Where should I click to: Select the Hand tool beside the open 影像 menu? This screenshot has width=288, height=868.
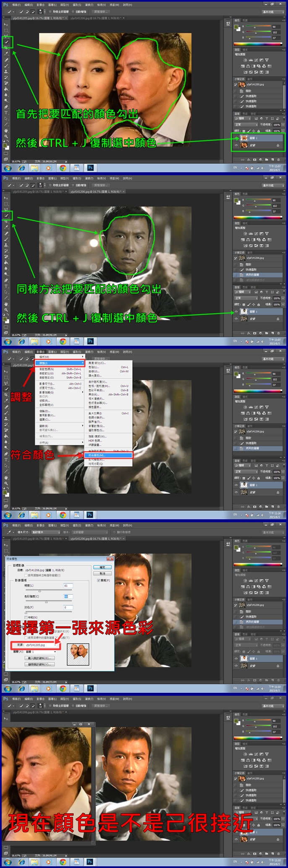click(6, 477)
